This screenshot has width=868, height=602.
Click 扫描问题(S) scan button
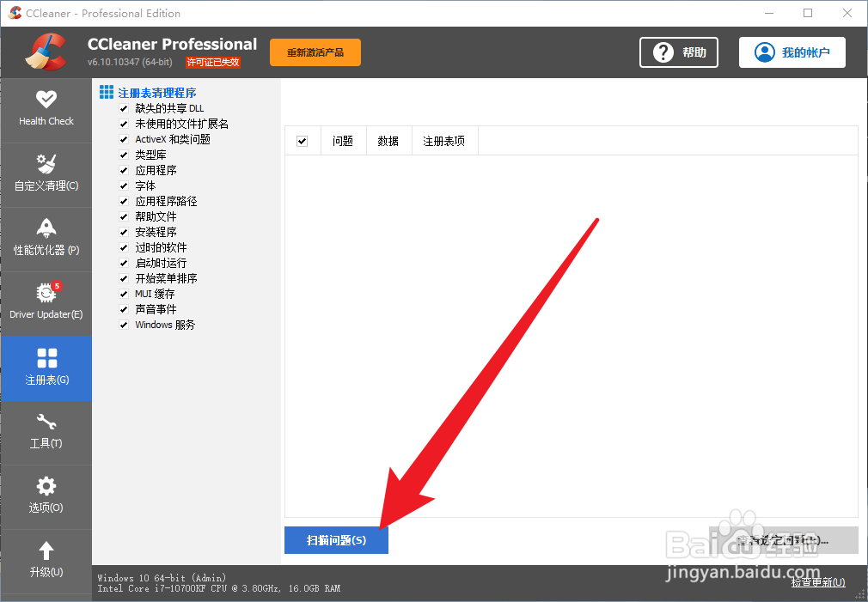tap(336, 540)
